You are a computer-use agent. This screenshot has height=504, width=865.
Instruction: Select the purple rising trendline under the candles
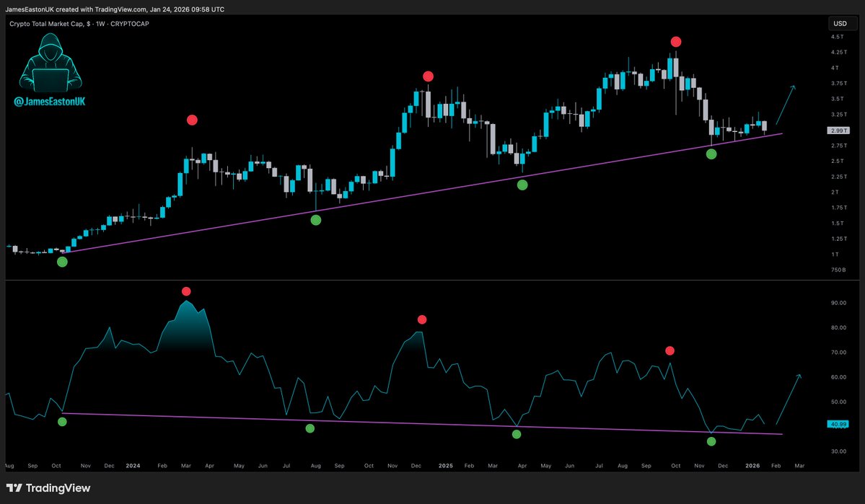point(422,192)
